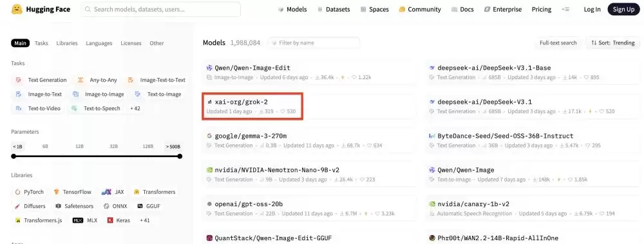Viewport: 644px width, 244px height.
Task: Open the Datasets menu item
Action: tap(334, 10)
